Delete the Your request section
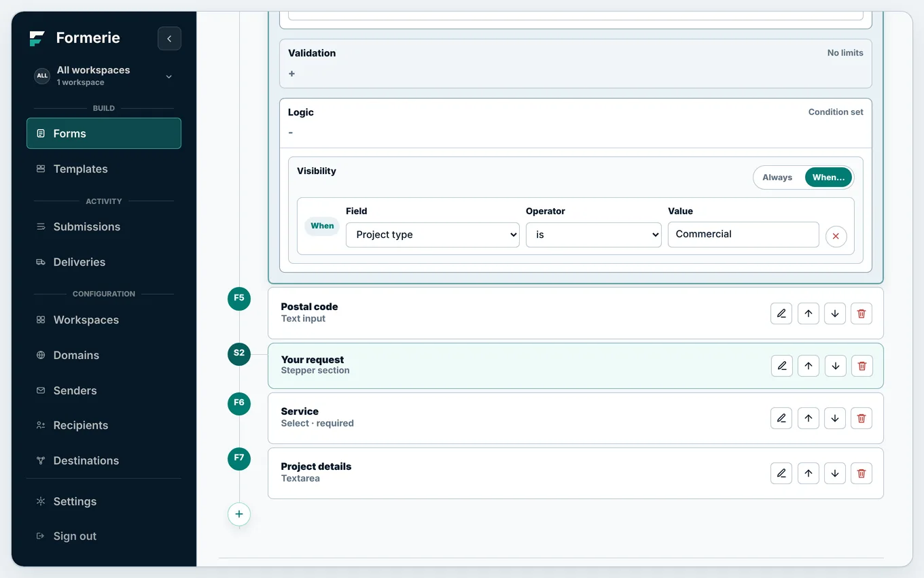 (x=862, y=366)
